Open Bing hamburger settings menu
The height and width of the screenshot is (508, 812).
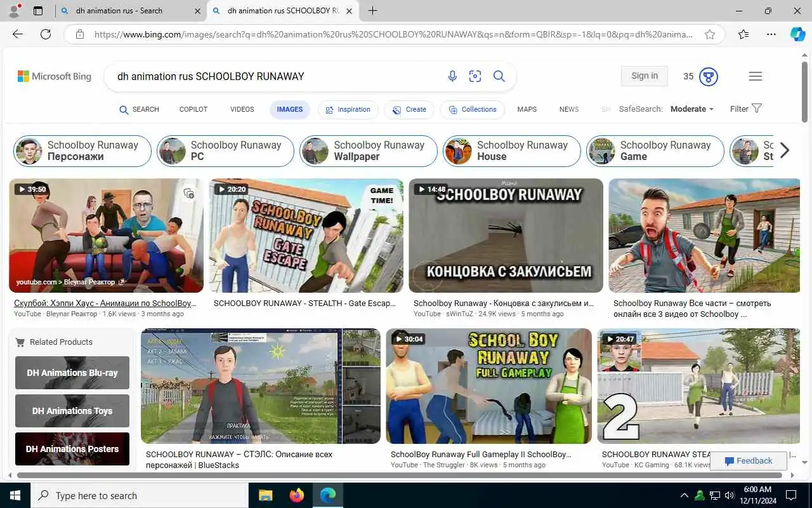coord(755,76)
